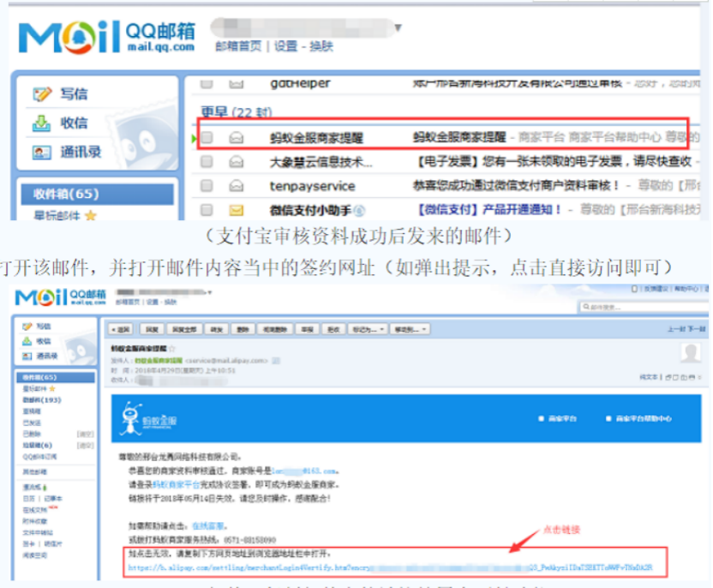Click QQ邮箱 logo in inbox list screenshot
713x588 pixels.
tap(107, 36)
